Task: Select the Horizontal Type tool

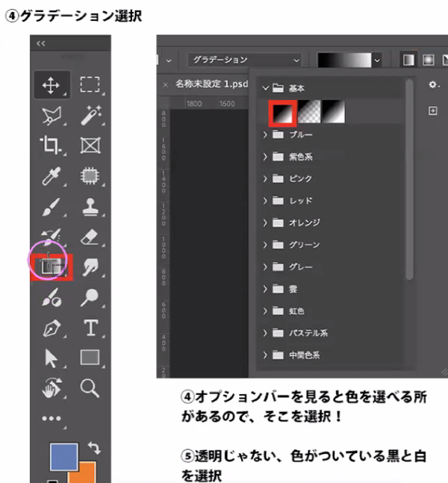Action: tap(90, 328)
